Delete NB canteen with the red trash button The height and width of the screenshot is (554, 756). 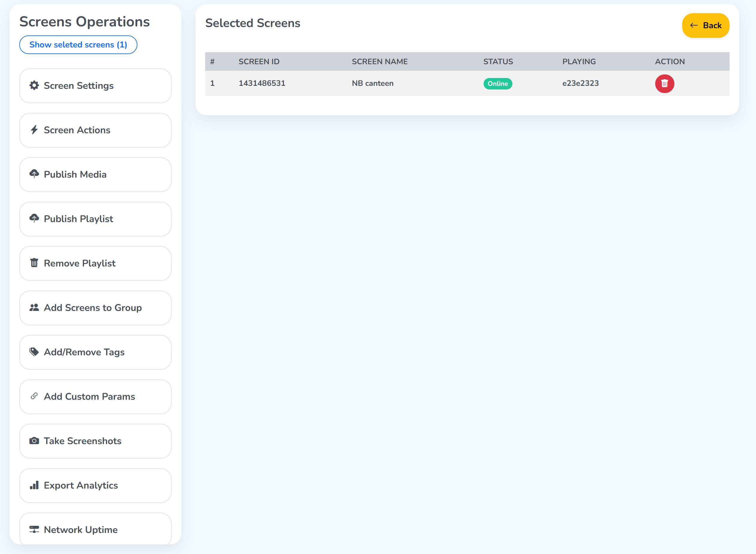pos(664,83)
